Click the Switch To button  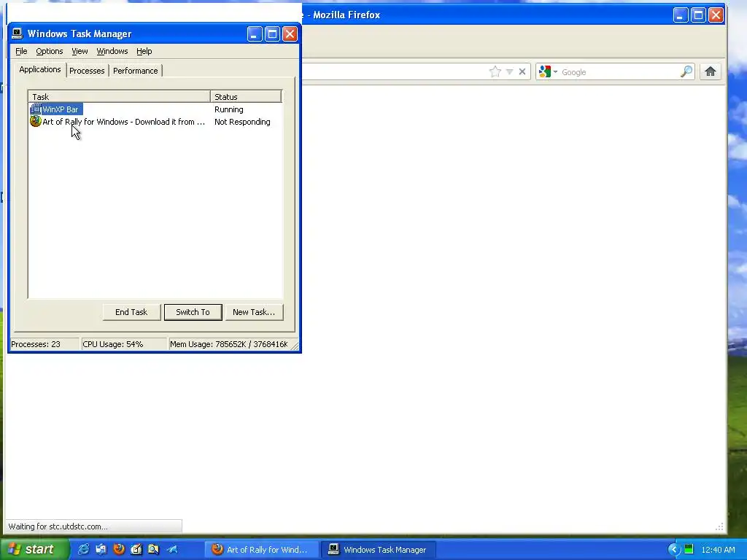(193, 312)
